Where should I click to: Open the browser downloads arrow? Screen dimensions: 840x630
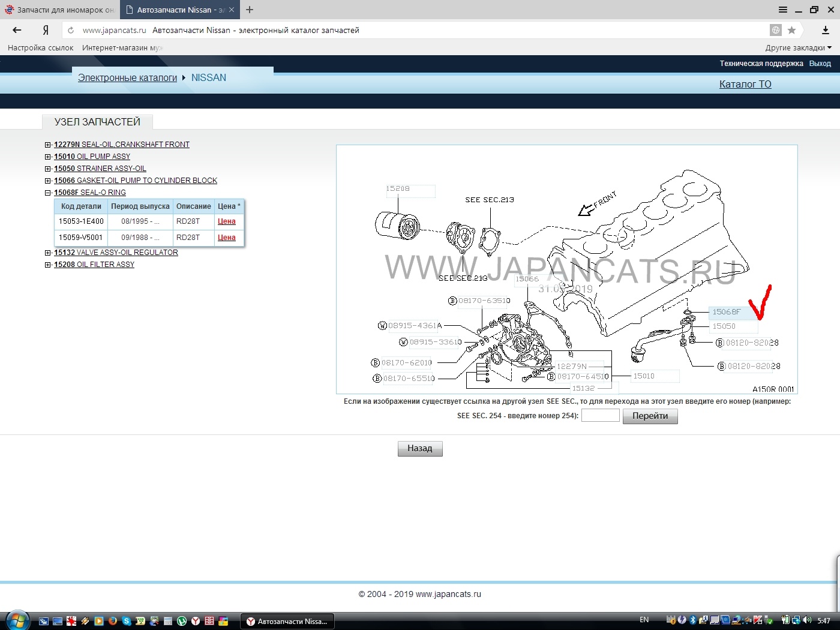coord(825,30)
